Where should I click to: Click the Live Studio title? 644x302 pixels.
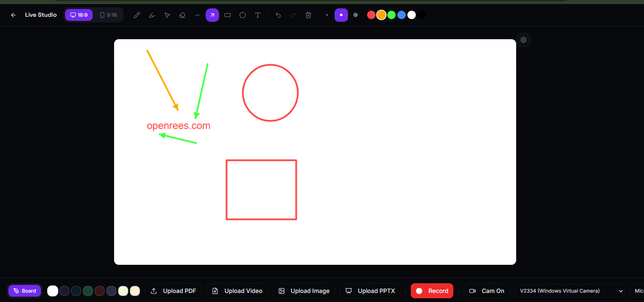[41, 15]
